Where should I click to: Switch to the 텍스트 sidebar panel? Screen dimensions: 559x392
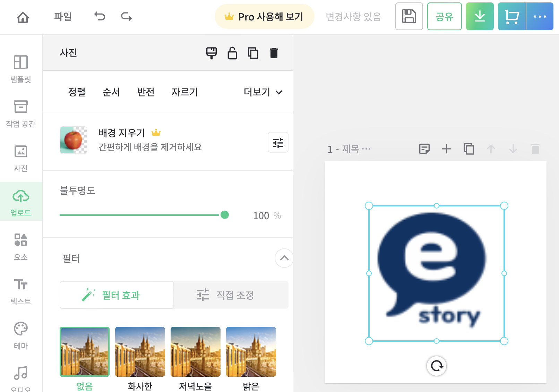[x=21, y=291]
